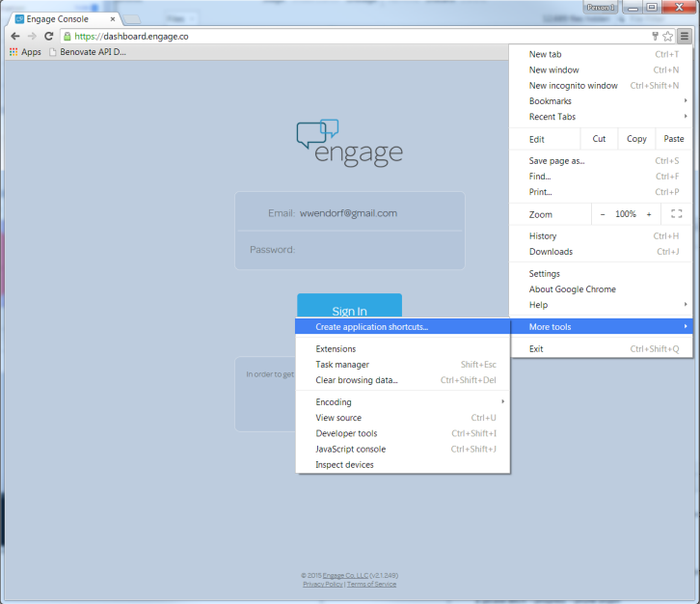
Task: Toggle fullscreen mode icon beside zoom
Action: 676,214
